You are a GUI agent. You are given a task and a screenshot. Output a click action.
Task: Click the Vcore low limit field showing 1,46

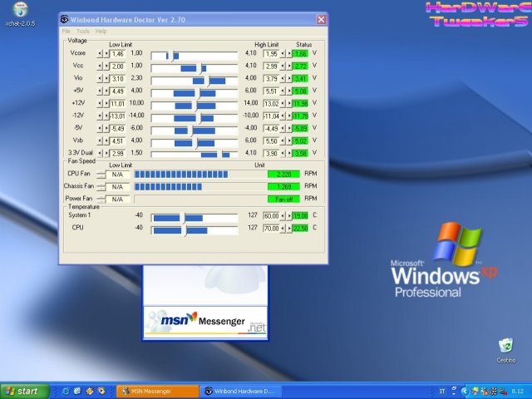tap(118, 53)
